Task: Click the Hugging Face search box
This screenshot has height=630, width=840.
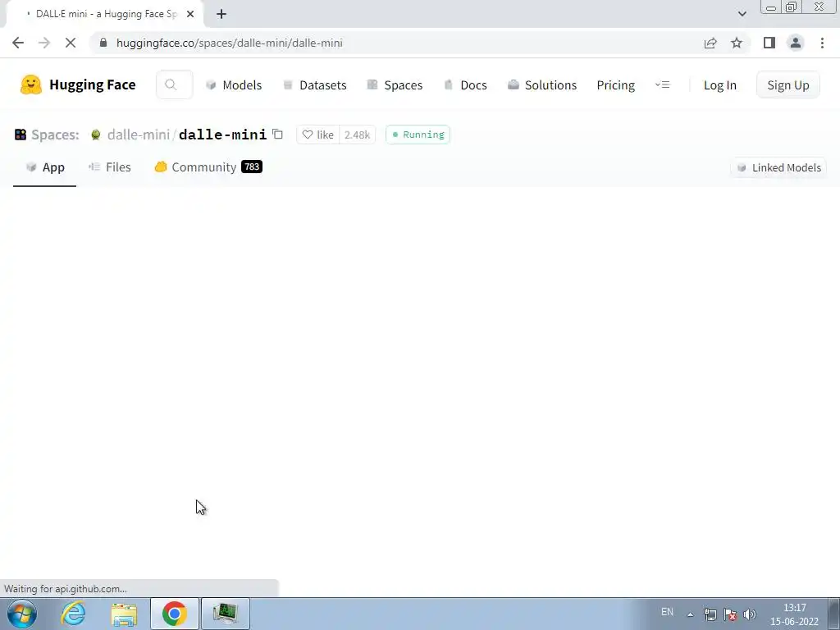Action: pos(174,84)
